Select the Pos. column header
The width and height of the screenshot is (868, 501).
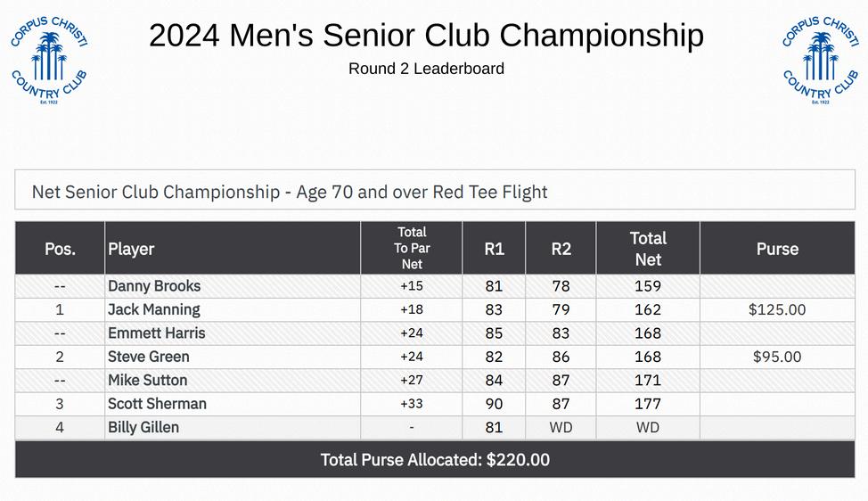(60, 249)
